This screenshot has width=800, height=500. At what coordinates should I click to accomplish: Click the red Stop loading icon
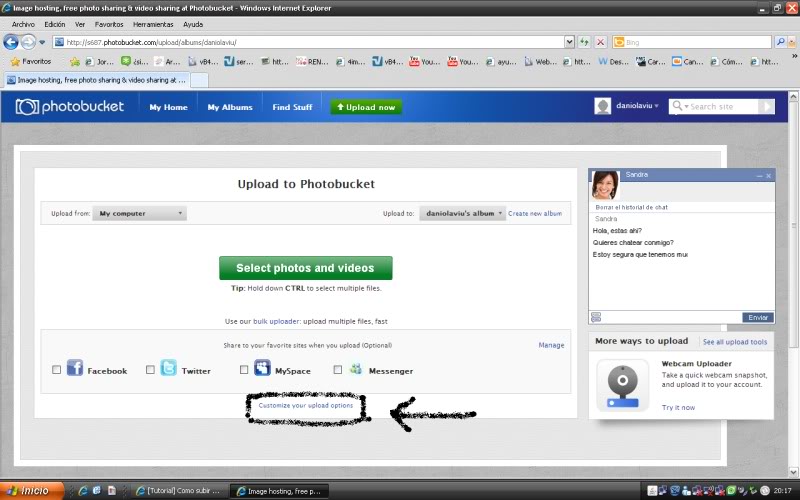(x=601, y=42)
